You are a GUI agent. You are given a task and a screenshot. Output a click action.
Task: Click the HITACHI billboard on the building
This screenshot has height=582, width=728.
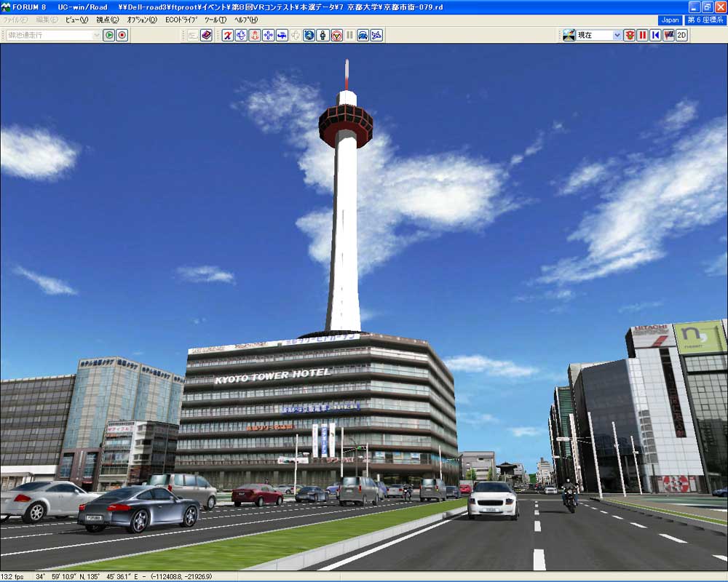[x=650, y=337]
